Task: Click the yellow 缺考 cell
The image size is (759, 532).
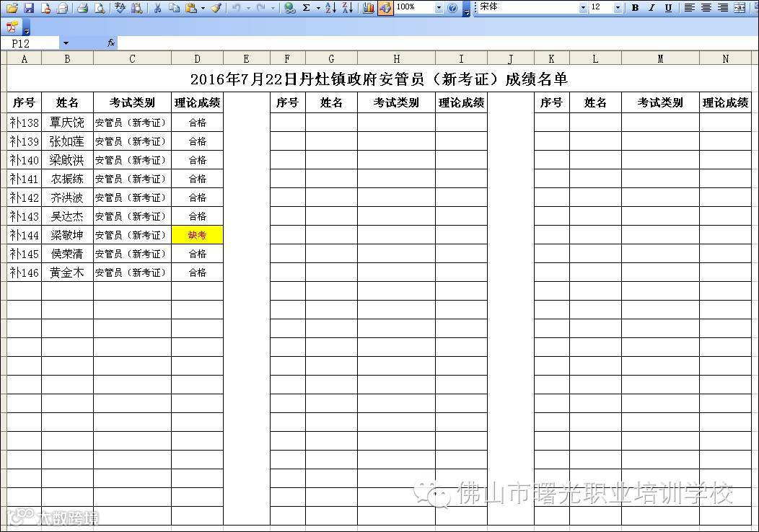Action: point(197,235)
